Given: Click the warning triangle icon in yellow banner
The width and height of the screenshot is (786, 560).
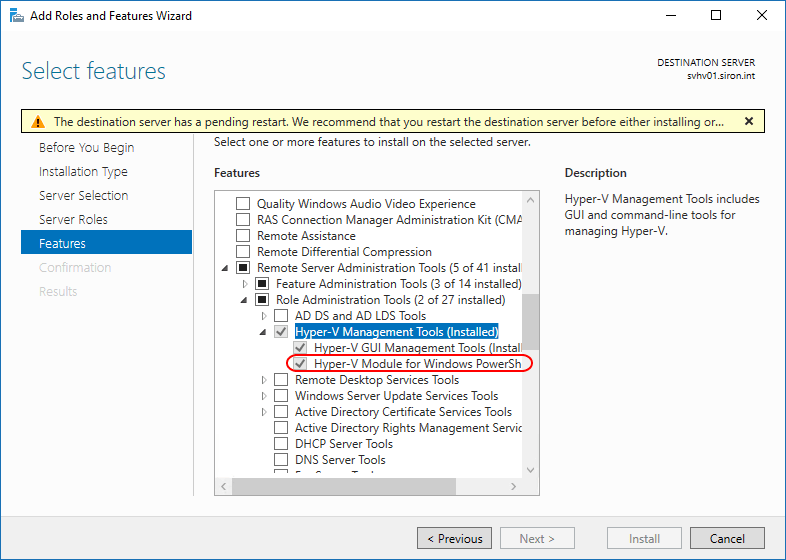Looking at the screenshot, I should (38, 122).
